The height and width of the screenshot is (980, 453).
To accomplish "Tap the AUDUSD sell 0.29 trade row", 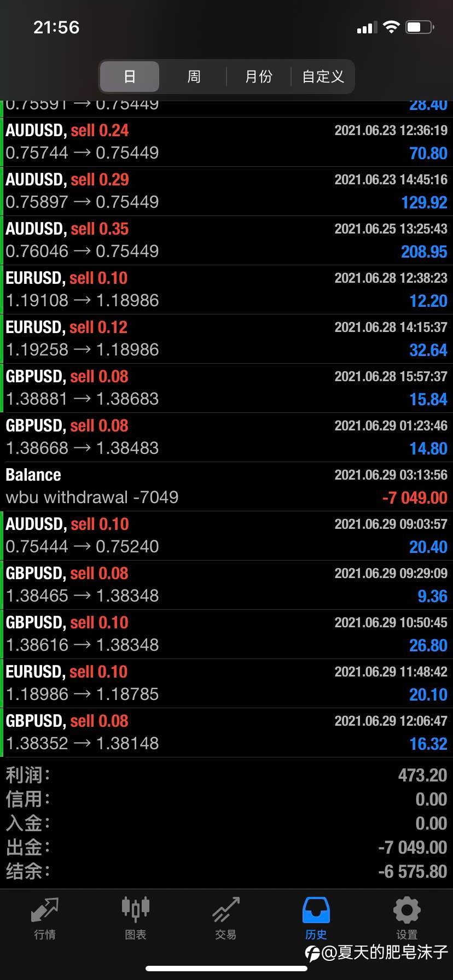I will (226, 191).
